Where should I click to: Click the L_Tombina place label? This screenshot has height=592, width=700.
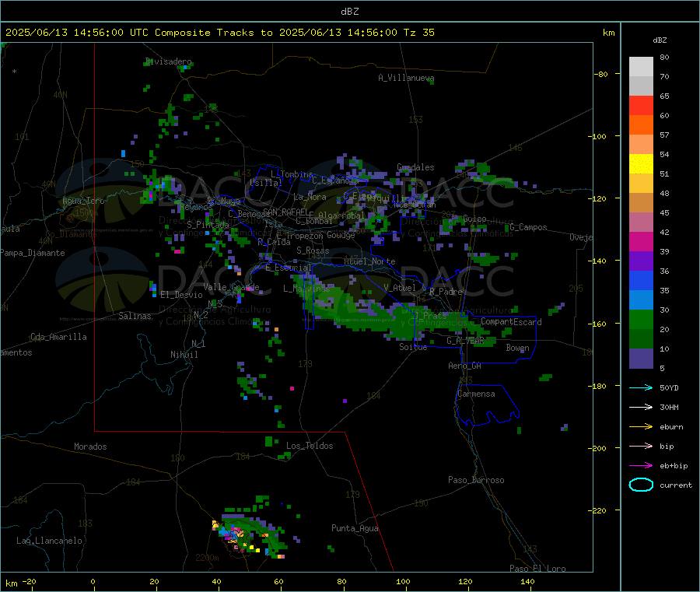point(292,174)
